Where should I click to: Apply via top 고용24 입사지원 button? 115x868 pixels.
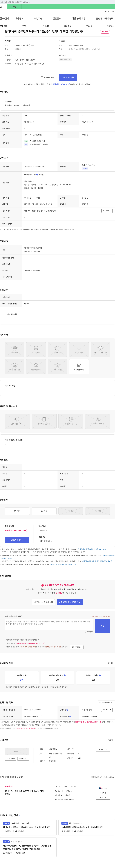pos(68,77)
